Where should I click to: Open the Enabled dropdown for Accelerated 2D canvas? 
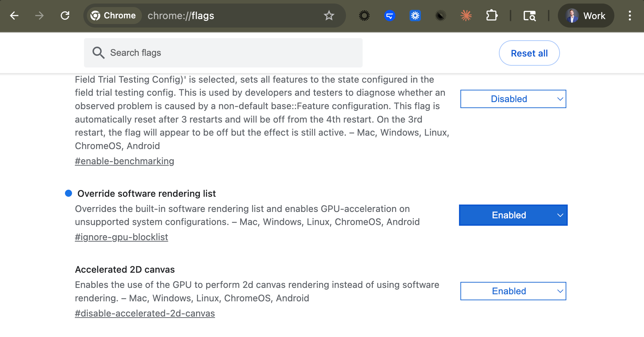coord(513,291)
